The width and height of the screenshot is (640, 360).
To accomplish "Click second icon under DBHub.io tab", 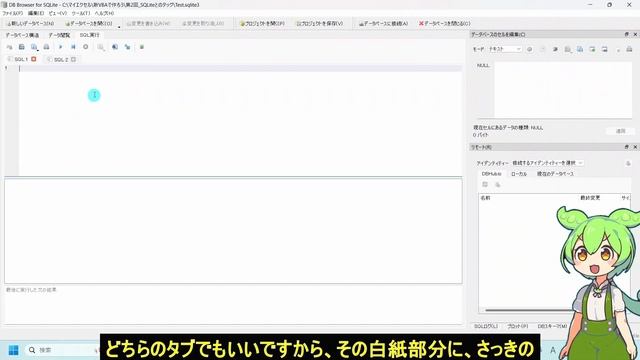I will coord(497,184).
